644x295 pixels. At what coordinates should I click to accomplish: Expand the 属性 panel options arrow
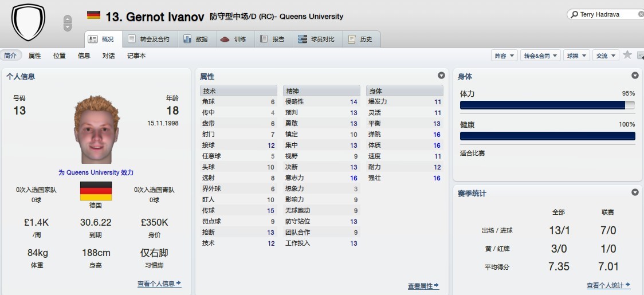[x=442, y=76]
